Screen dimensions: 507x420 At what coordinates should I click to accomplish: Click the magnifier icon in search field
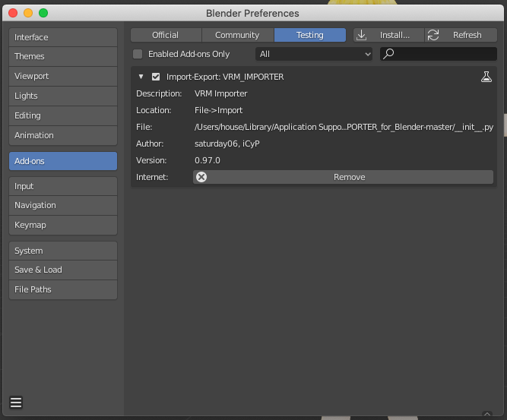pos(388,54)
